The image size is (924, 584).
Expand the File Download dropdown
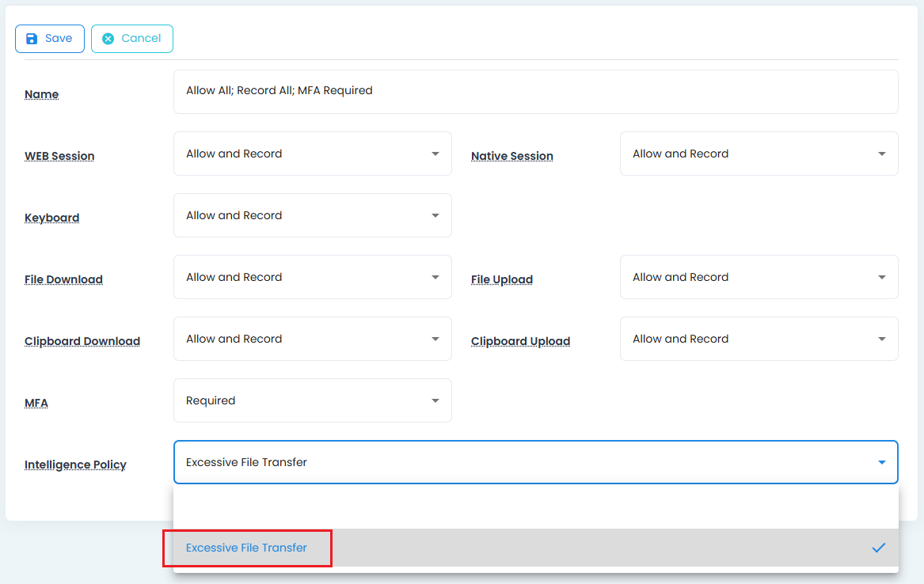[312, 277]
